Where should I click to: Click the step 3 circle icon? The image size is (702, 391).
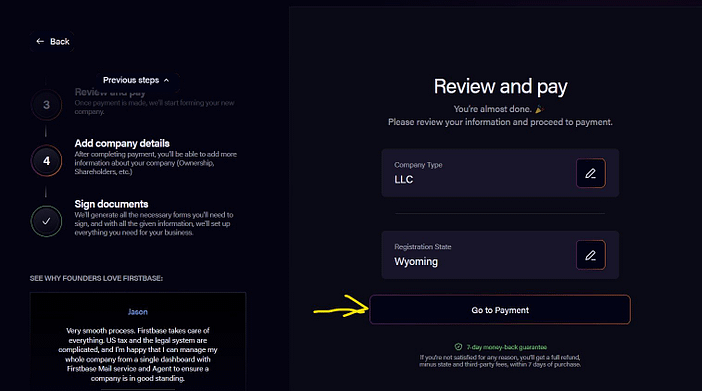tap(46, 105)
